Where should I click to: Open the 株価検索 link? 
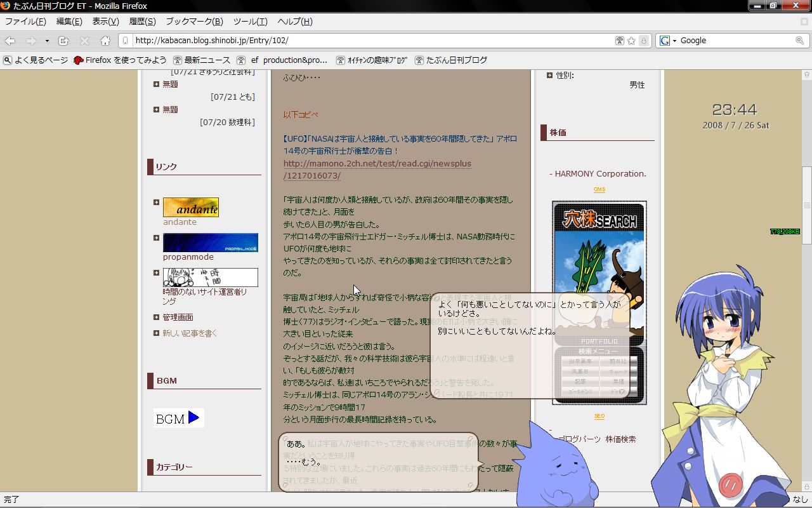(x=620, y=439)
